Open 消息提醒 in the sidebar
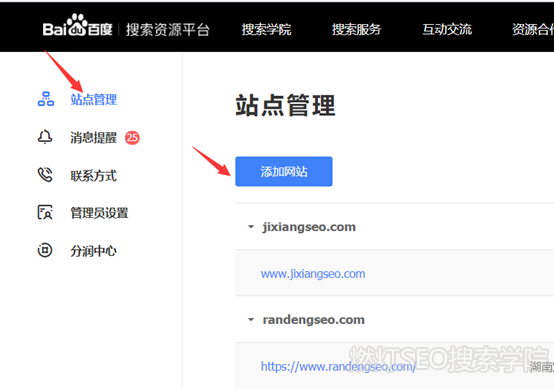554x389 pixels. (x=93, y=137)
